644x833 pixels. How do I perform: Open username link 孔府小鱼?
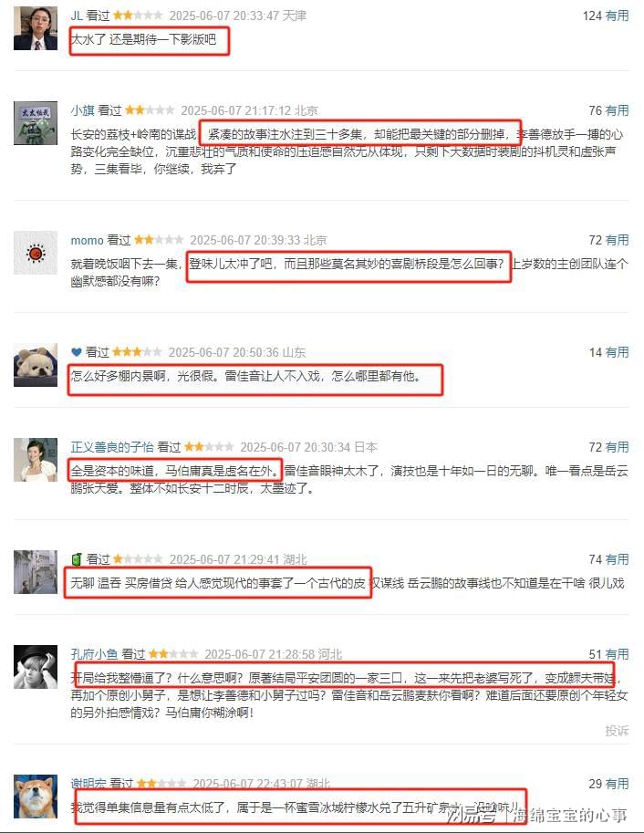pyautogui.click(x=94, y=654)
